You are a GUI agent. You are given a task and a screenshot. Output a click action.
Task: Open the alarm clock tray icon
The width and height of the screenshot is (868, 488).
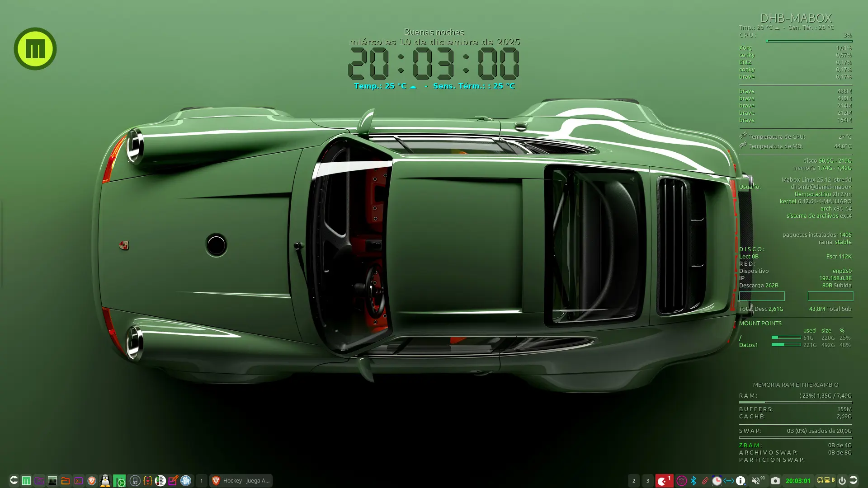[717, 481]
